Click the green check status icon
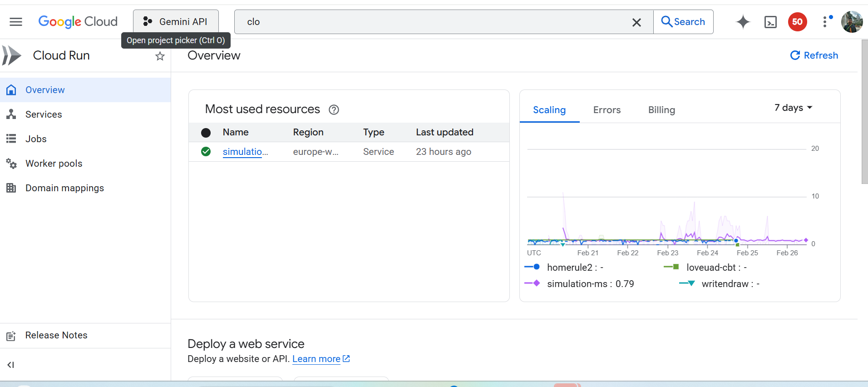 [x=206, y=151]
